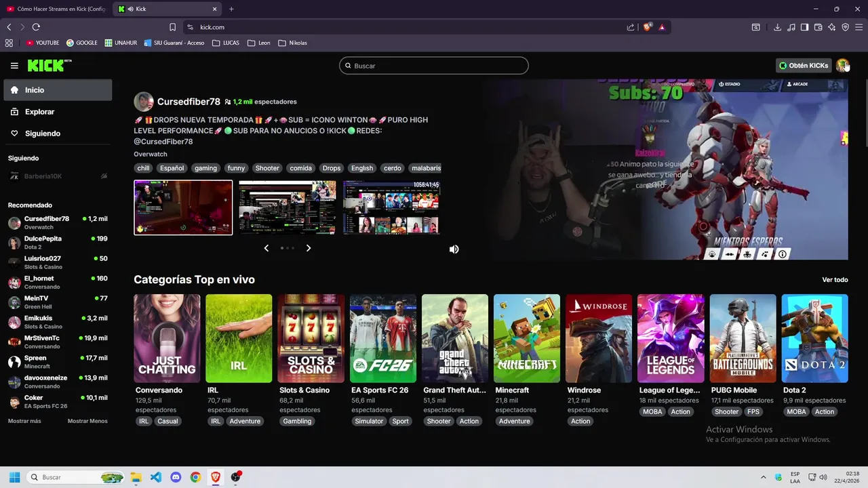The image size is (868, 488).
Task: Open Brave Wallet
Action: click(818, 27)
